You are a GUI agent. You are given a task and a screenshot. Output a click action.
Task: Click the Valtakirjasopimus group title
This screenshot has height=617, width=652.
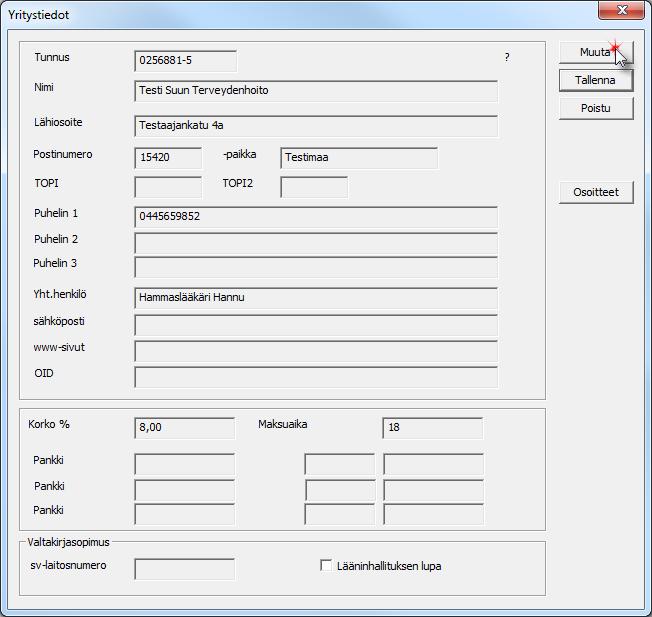[68, 542]
